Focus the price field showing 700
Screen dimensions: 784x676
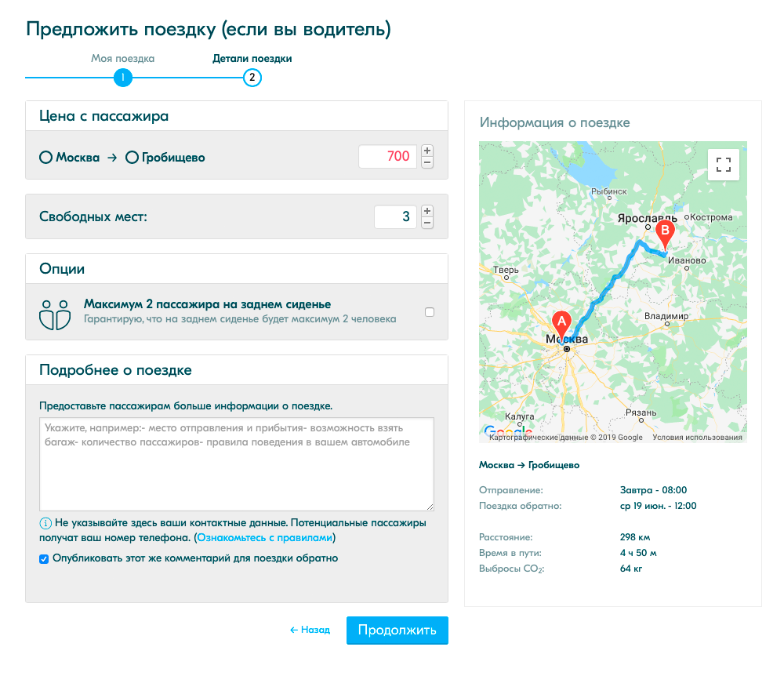coord(387,157)
